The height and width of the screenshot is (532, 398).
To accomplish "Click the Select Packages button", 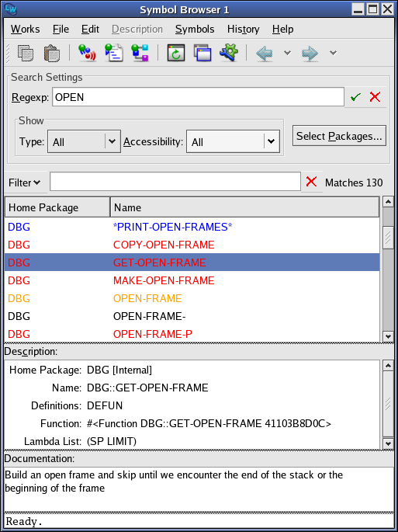I will [x=339, y=136].
